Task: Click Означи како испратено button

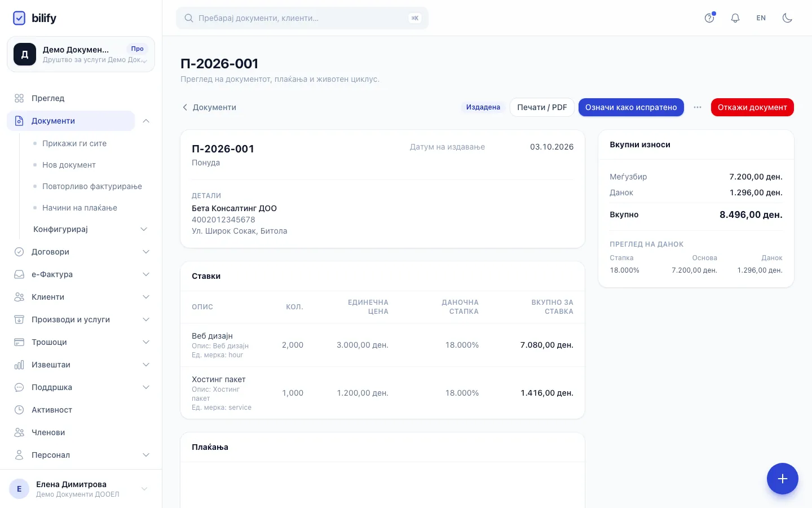Action: (x=631, y=107)
